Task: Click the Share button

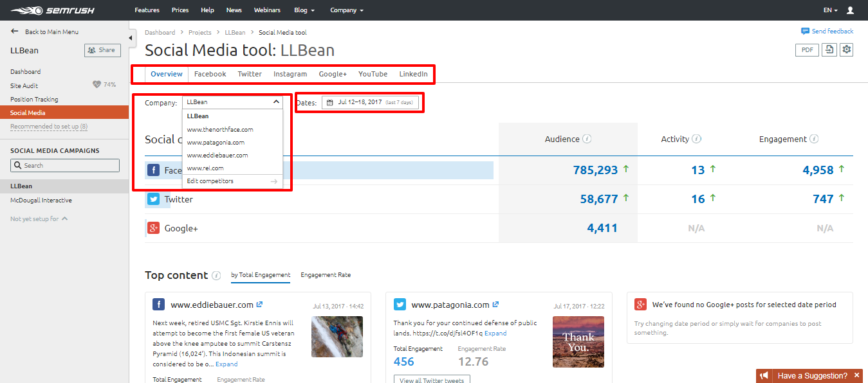Action: coord(102,50)
